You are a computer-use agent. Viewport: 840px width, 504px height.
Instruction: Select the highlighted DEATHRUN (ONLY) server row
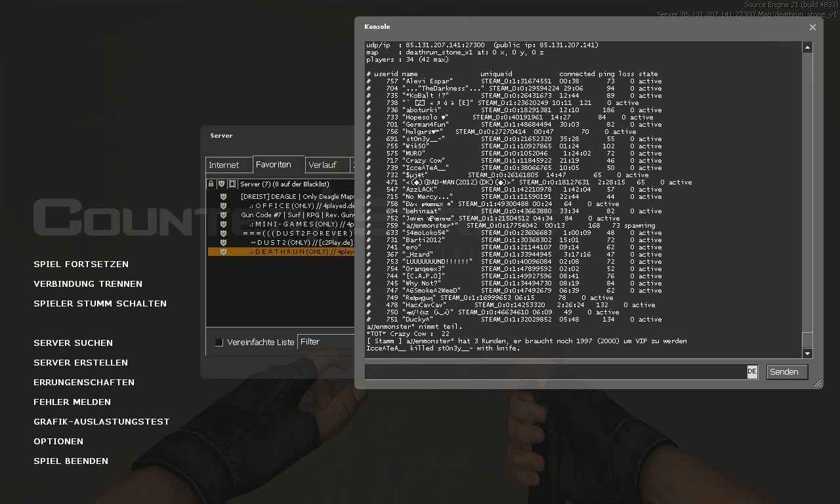coord(280,252)
